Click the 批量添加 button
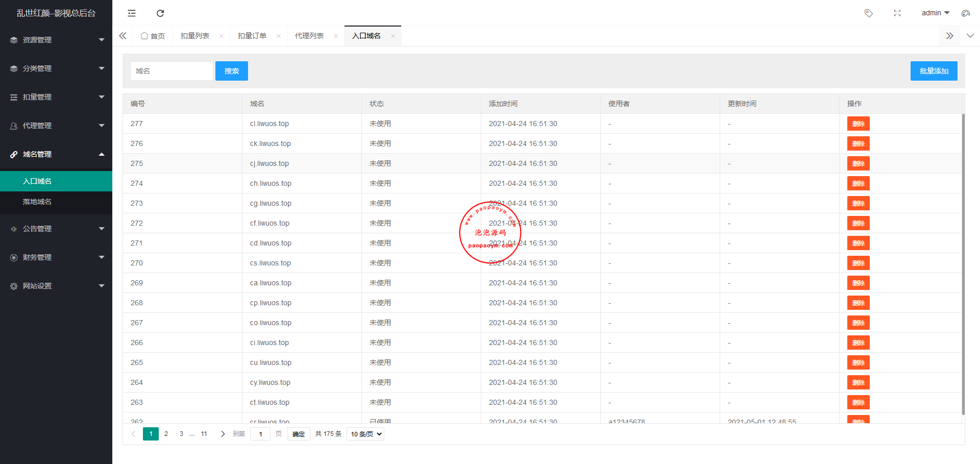Screen dimensions: 980x464 click(934, 71)
